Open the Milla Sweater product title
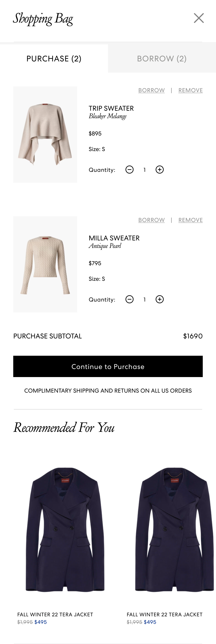 pyautogui.click(x=114, y=238)
